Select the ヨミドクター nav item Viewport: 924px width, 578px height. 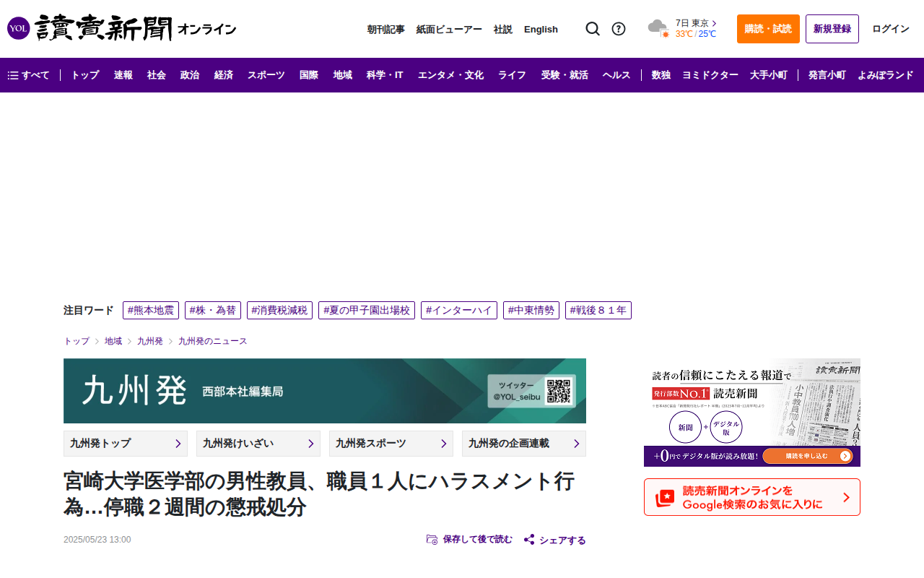710,75
